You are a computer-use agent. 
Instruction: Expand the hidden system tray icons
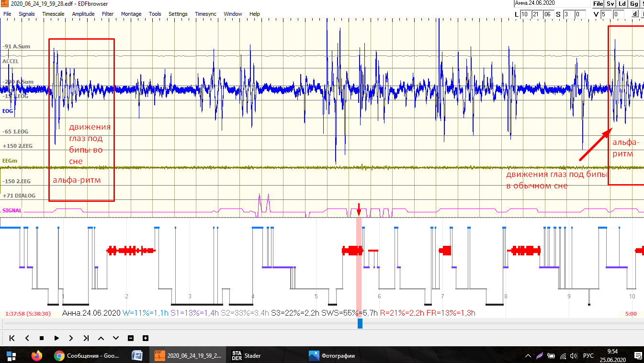click(x=528, y=356)
